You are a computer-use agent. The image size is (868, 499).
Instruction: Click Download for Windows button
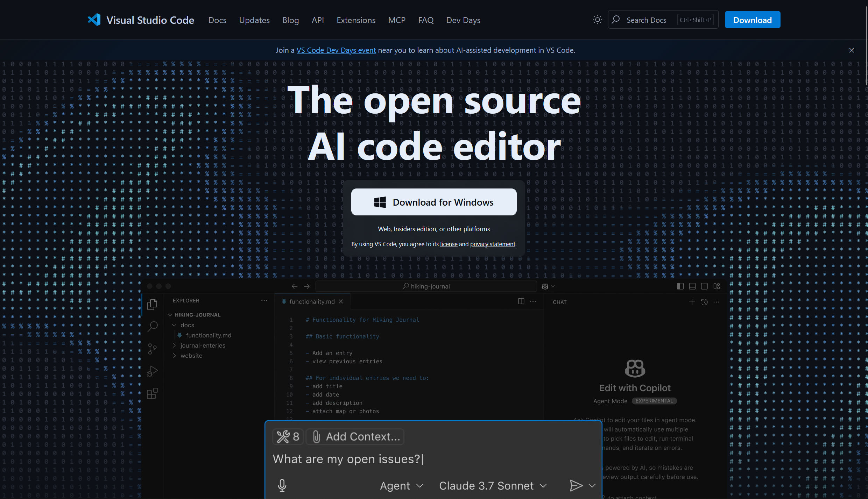[x=434, y=202]
